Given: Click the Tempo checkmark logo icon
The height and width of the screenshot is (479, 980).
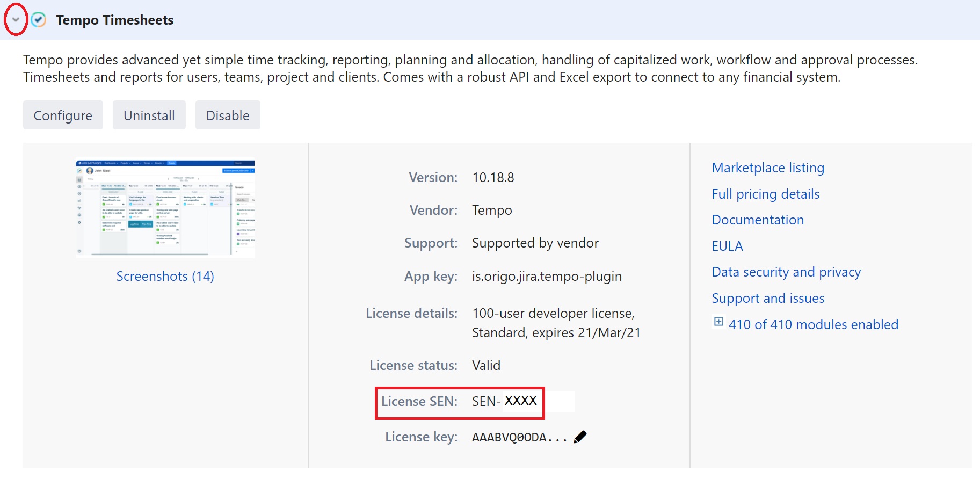Looking at the screenshot, I should point(38,20).
